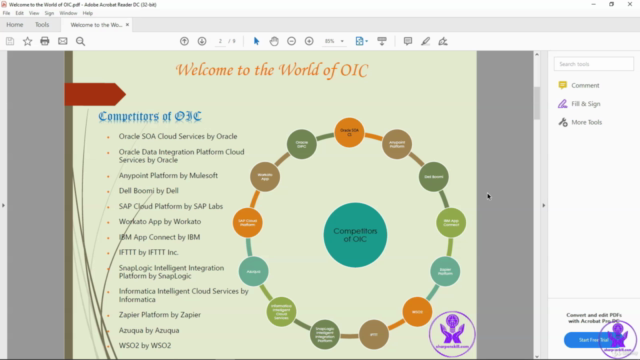Viewport: 640px width, 360px height.
Task: Click the scrollbar down arrow
Action: coord(537,356)
